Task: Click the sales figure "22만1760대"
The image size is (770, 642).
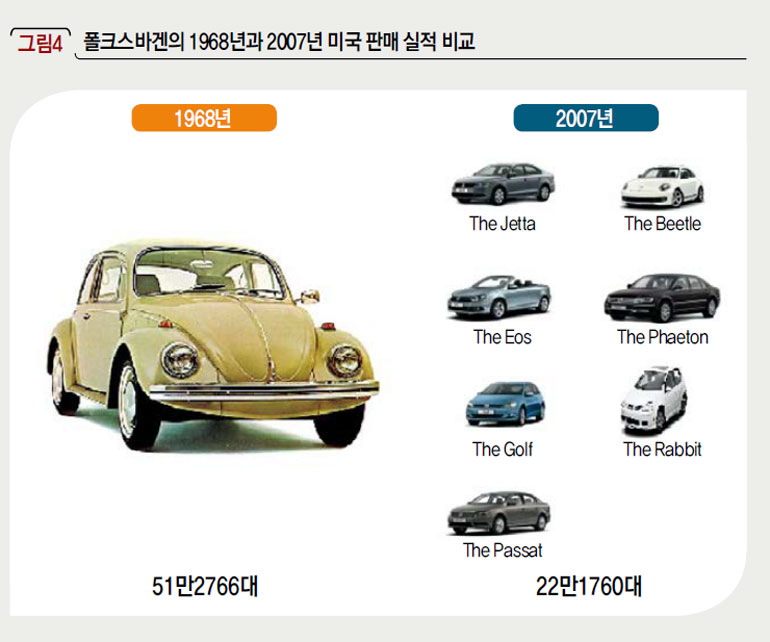Action: pos(589,586)
